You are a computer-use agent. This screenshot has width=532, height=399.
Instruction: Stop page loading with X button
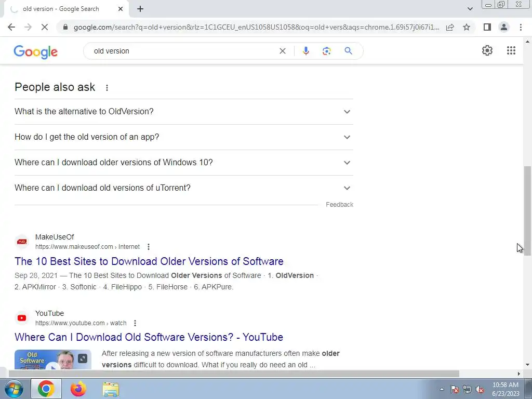[x=45, y=27]
